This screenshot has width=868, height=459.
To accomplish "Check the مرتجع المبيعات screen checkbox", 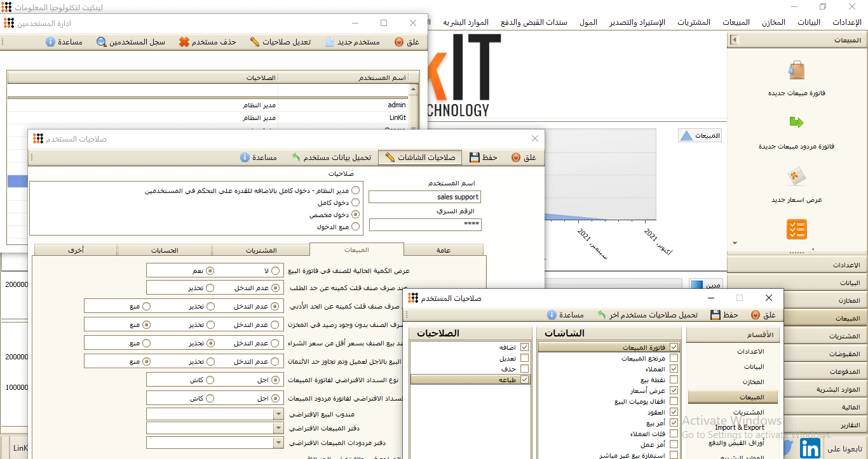I will 674,358.
